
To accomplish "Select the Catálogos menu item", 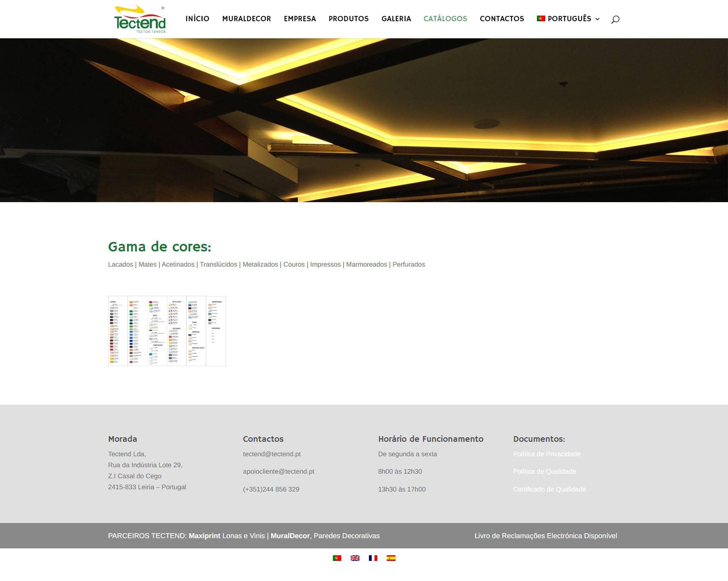I will [x=445, y=19].
